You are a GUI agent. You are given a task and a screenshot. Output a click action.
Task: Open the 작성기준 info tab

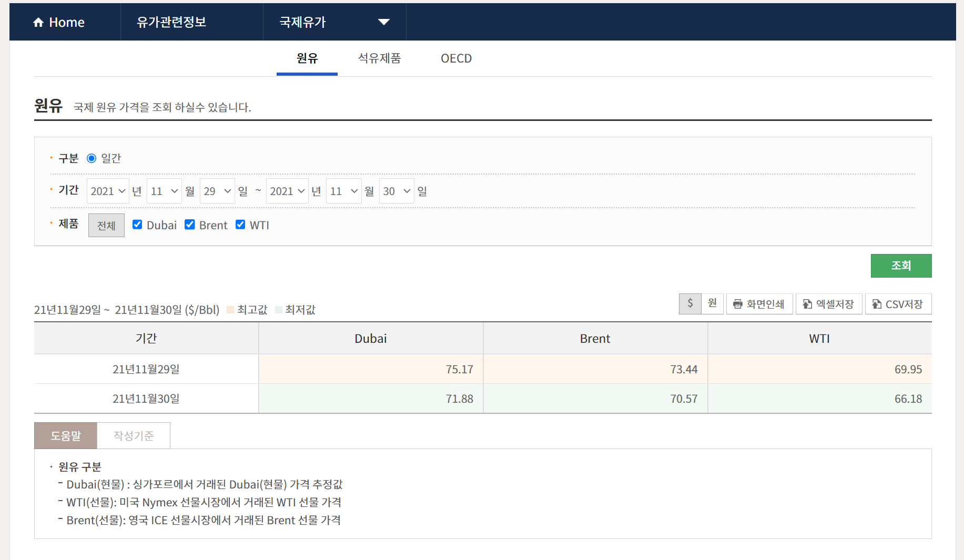[134, 436]
